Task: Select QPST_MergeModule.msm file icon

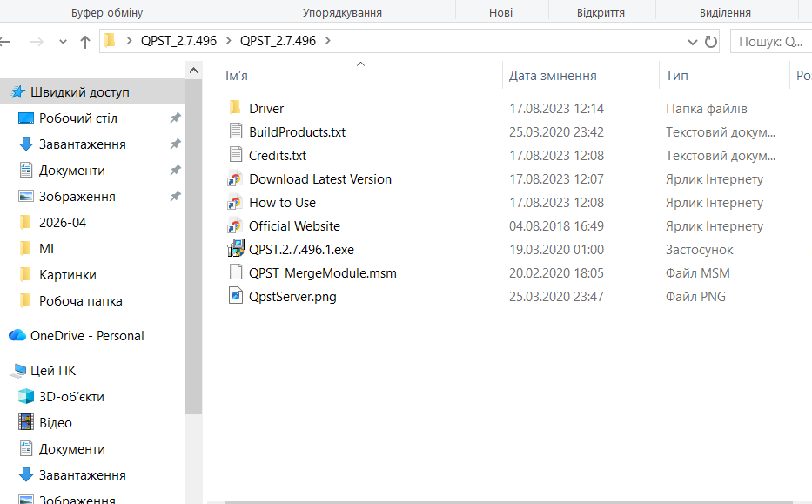Action: (x=236, y=272)
